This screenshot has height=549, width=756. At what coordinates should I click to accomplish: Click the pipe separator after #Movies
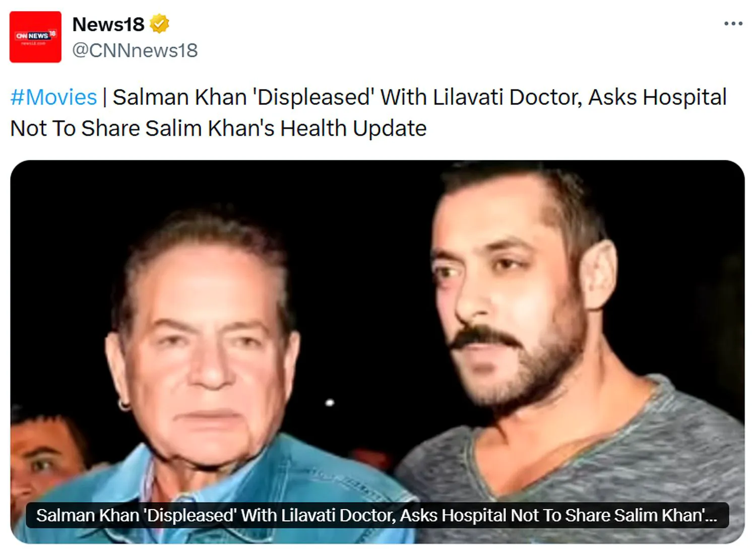pyautogui.click(x=104, y=97)
